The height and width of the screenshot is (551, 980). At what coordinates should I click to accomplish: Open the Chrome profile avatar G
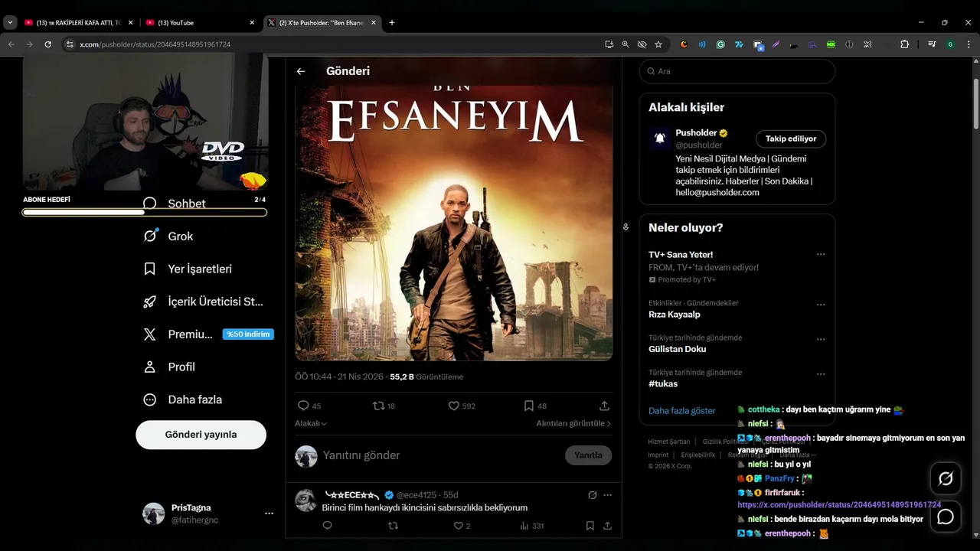[x=950, y=44]
